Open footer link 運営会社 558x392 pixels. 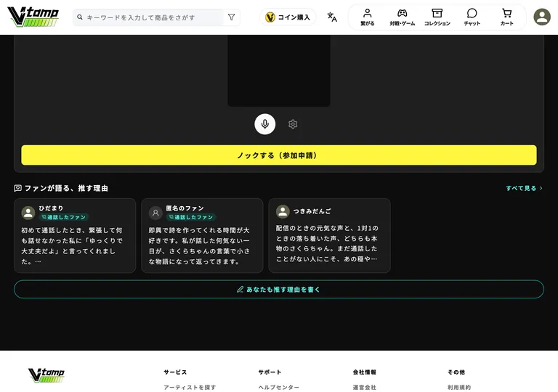pos(365,387)
